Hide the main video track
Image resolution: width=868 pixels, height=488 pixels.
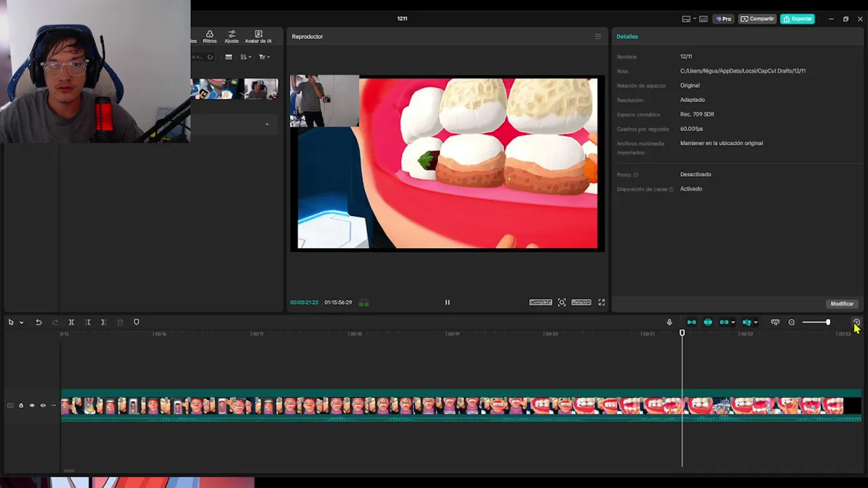click(32, 405)
